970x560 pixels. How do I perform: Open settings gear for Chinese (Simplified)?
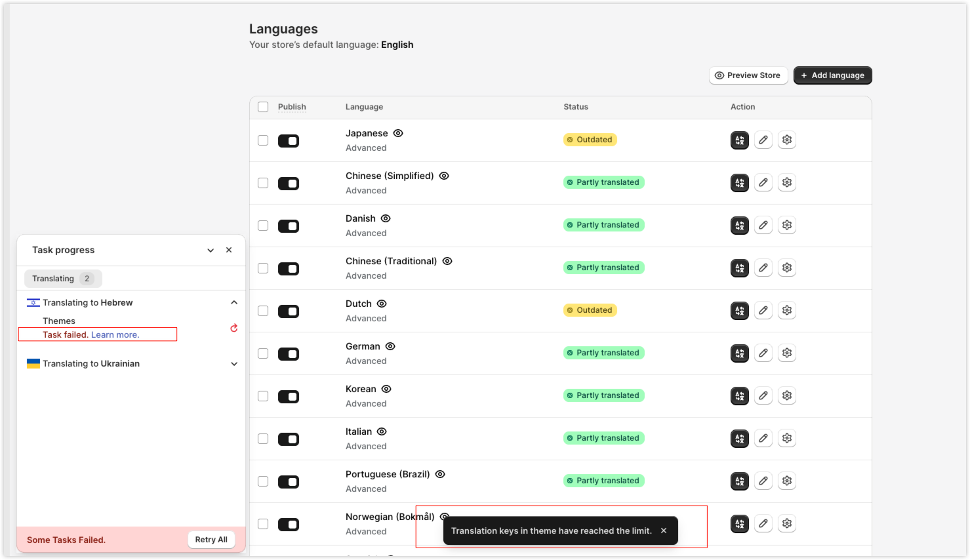787,183
